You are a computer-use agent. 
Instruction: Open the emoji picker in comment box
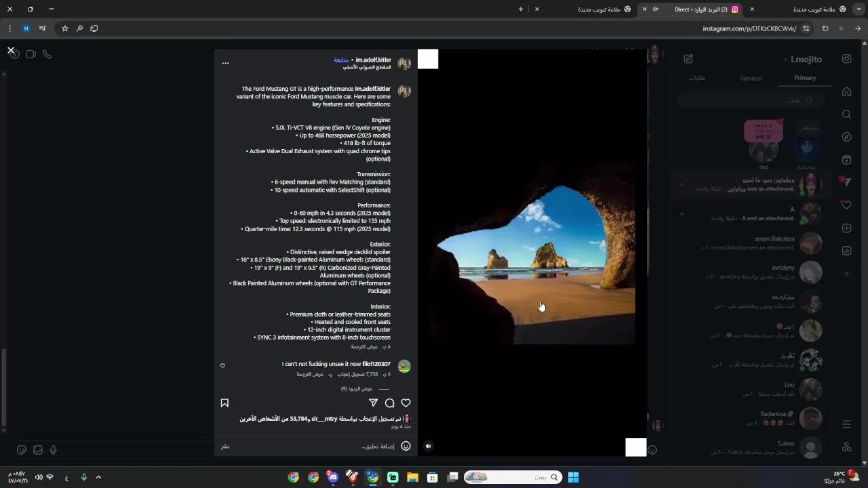pyautogui.click(x=406, y=446)
